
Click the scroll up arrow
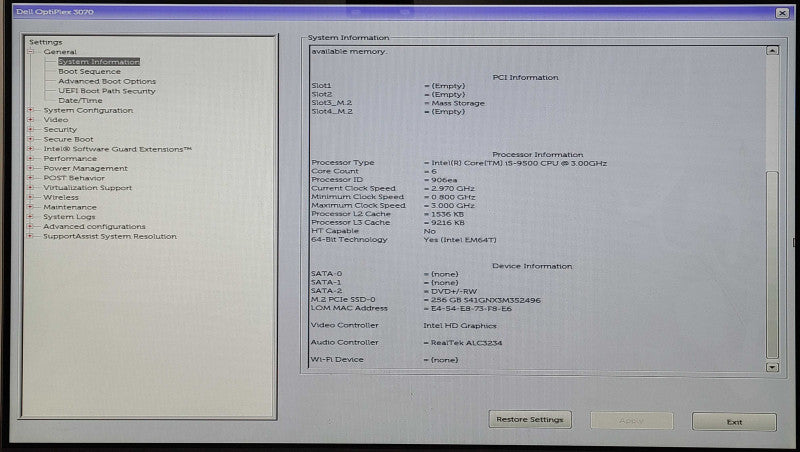click(x=772, y=51)
